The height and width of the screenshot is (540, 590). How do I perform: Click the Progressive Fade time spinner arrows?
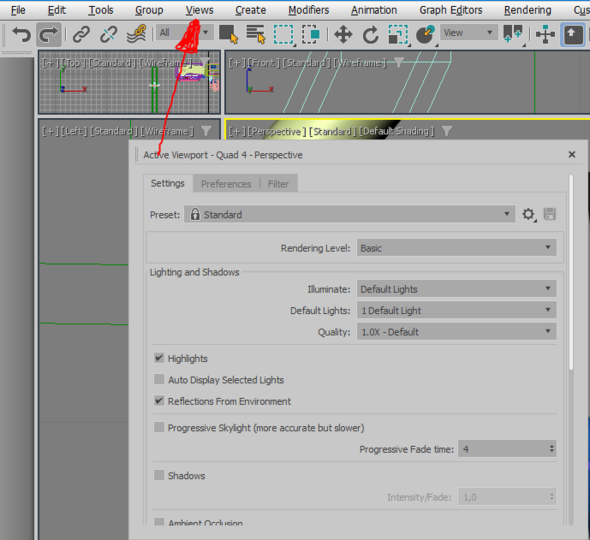click(x=551, y=449)
